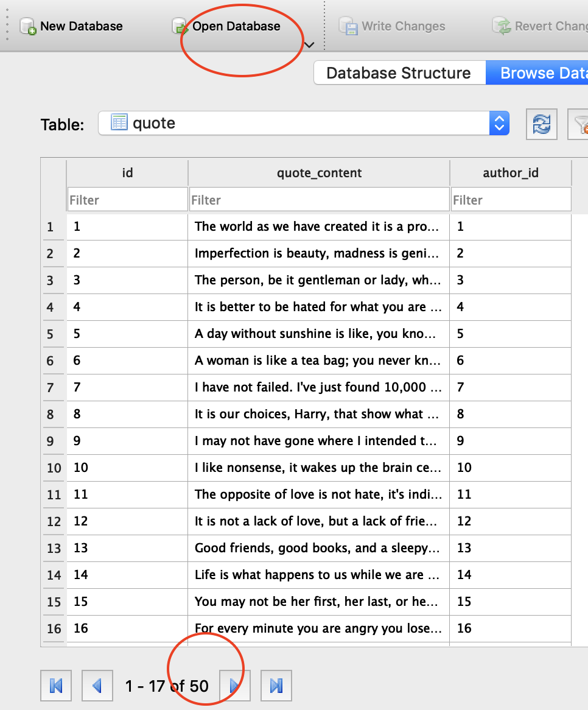Jump to the last page of records
This screenshot has width=588, height=710.
tap(276, 686)
